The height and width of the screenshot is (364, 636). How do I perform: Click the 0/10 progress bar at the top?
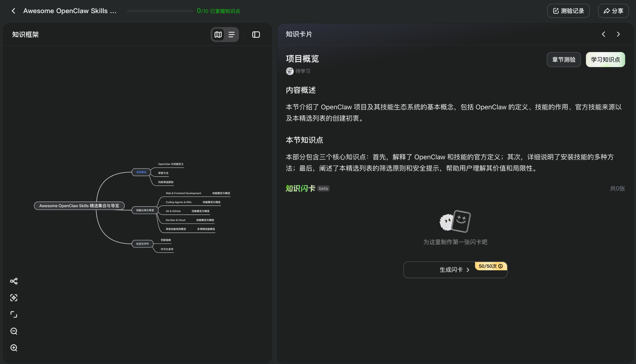[160, 11]
